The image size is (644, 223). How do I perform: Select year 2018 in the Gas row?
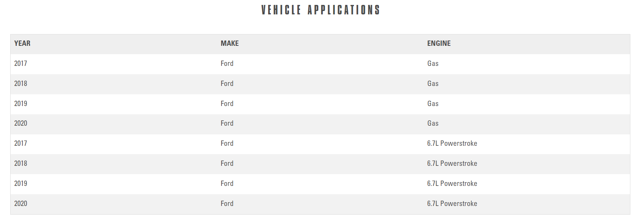pos(20,84)
